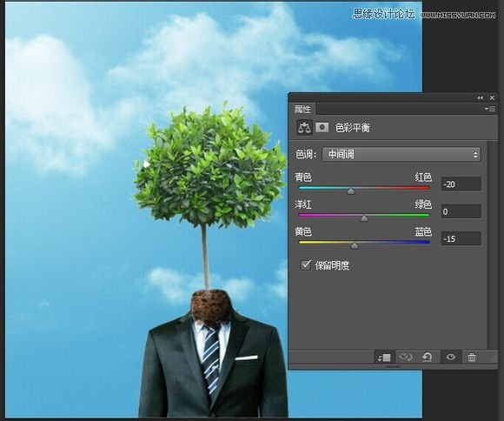Toggle adjustment layer visibility eye
Image resolution: width=504 pixels, height=421 pixels.
click(451, 357)
